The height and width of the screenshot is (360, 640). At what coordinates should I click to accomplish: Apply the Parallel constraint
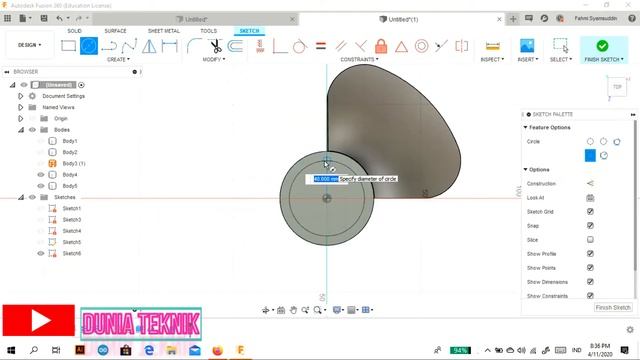341,46
